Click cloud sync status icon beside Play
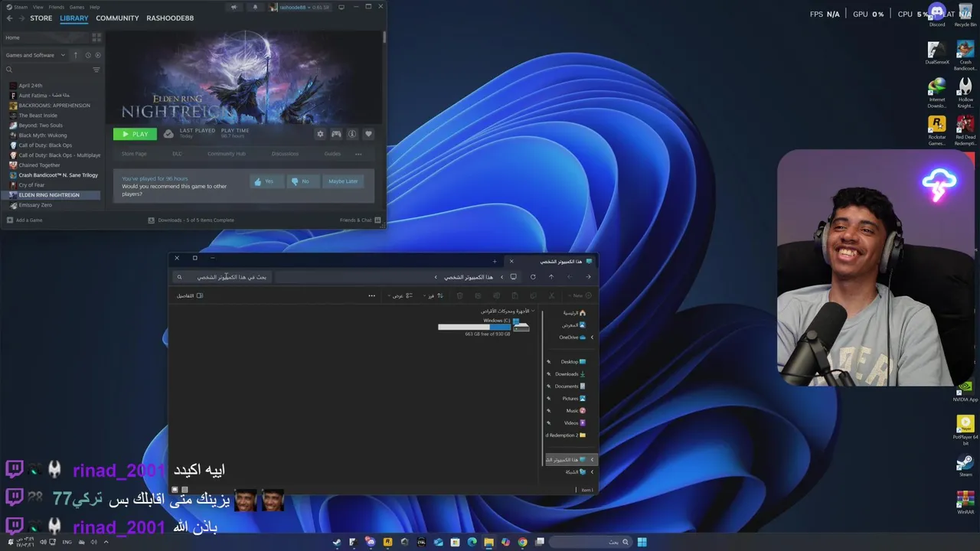Image resolution: width=980 pixels, height=551 pixels. [x=168, y=134]
